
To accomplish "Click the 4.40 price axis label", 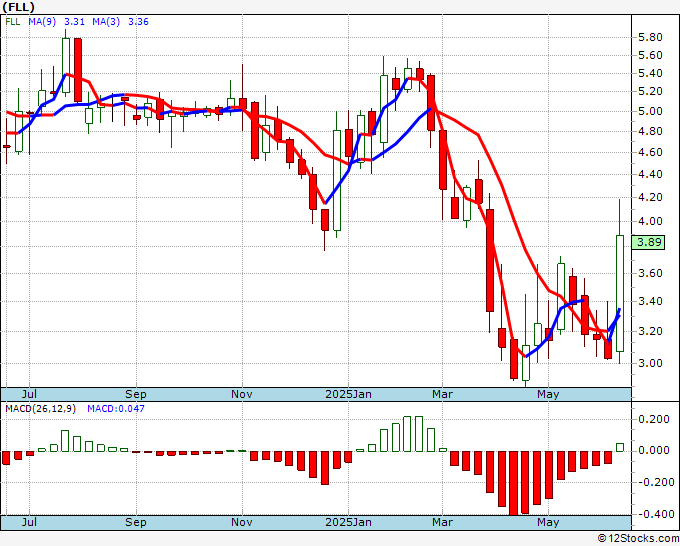I will click(651, 174).
